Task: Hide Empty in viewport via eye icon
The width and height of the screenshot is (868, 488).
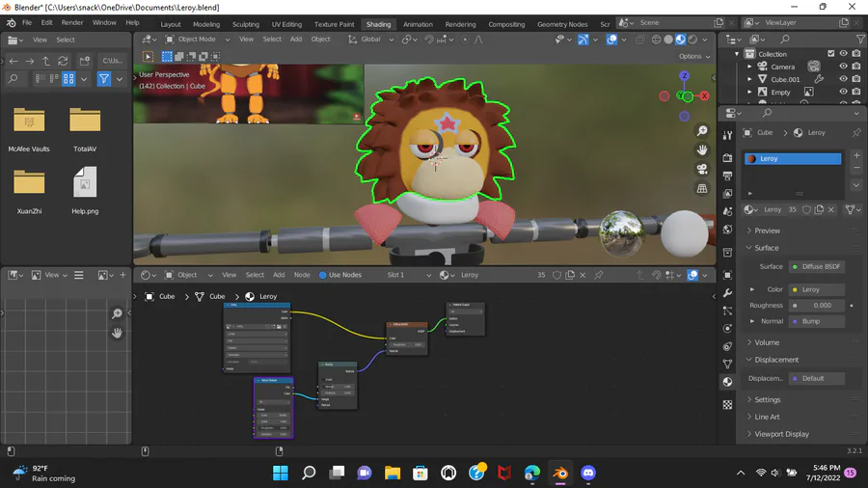Action: tap(843, 92)
